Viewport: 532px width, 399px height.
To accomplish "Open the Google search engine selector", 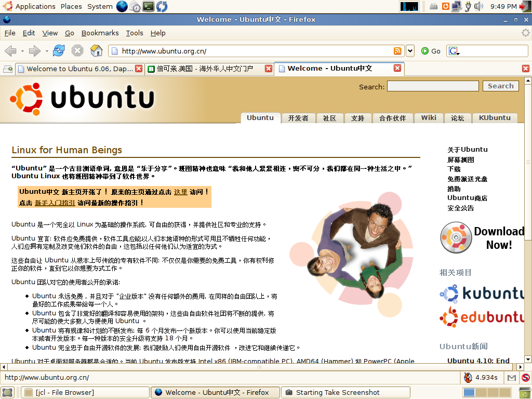I will click(454, 51).
